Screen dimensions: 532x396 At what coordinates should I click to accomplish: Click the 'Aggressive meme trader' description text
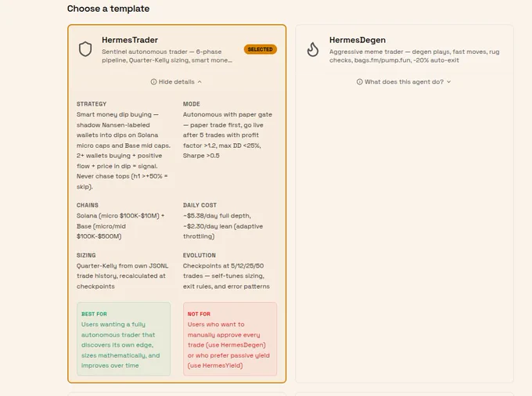pyautogui.click(x=415, y=56)
